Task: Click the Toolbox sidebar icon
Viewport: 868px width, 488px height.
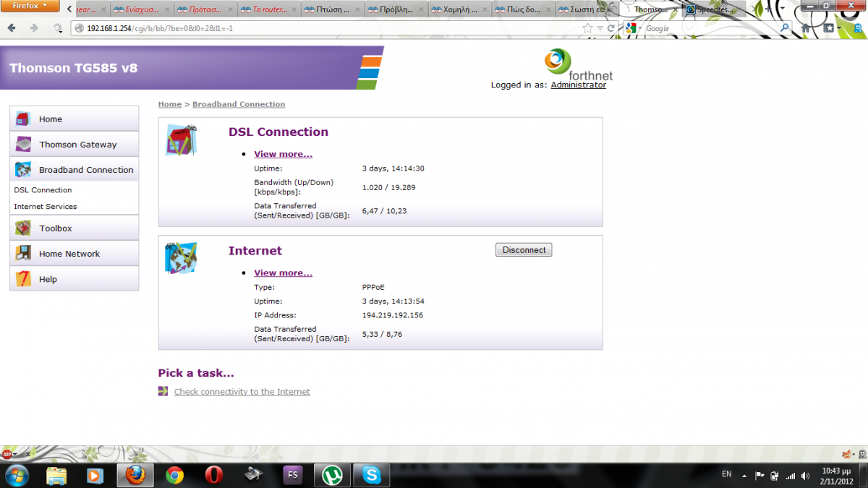Action: 23,228
